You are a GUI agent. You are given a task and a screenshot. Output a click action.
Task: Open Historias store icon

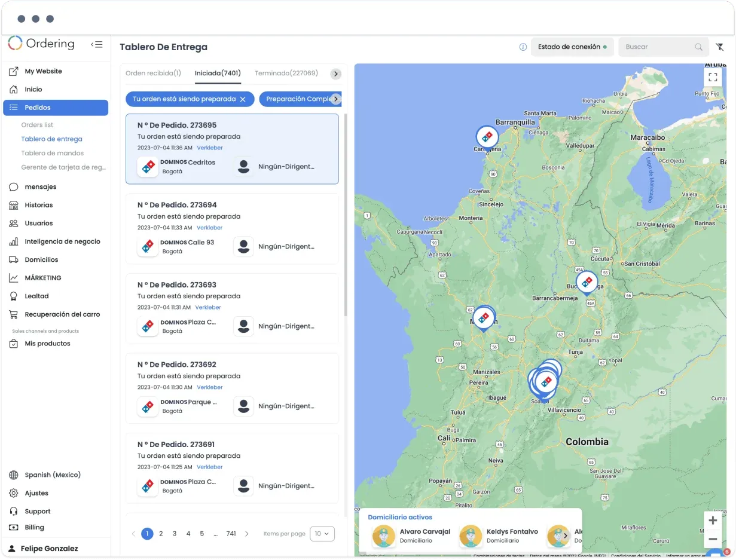point(14,205)
